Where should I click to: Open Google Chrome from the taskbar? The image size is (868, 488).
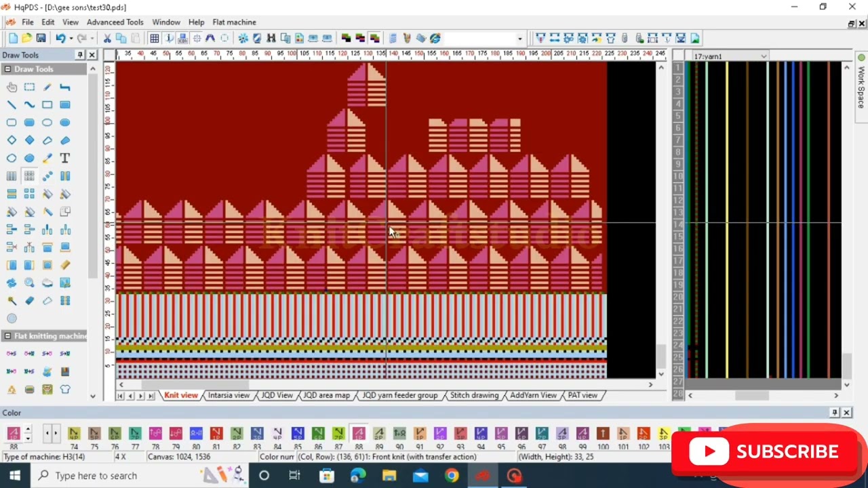point(452,476)
